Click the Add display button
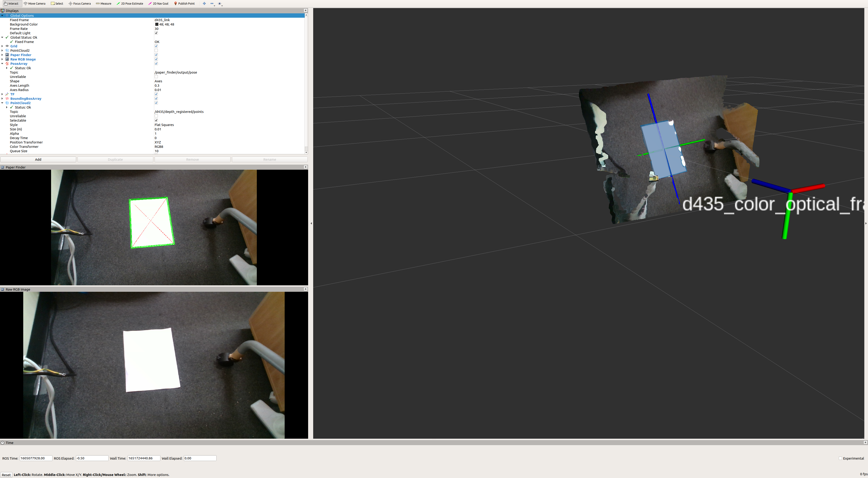 click(38, 160)
